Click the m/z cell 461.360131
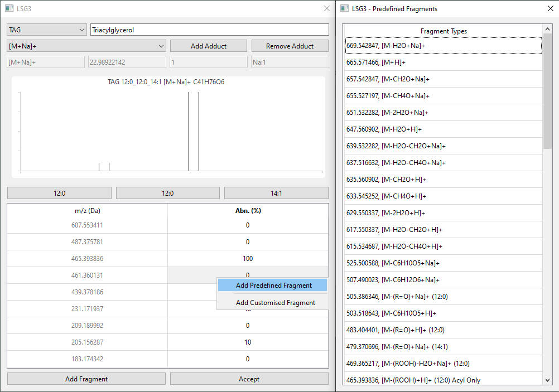This screenshot has height=392, width=559. click(88, 275)
